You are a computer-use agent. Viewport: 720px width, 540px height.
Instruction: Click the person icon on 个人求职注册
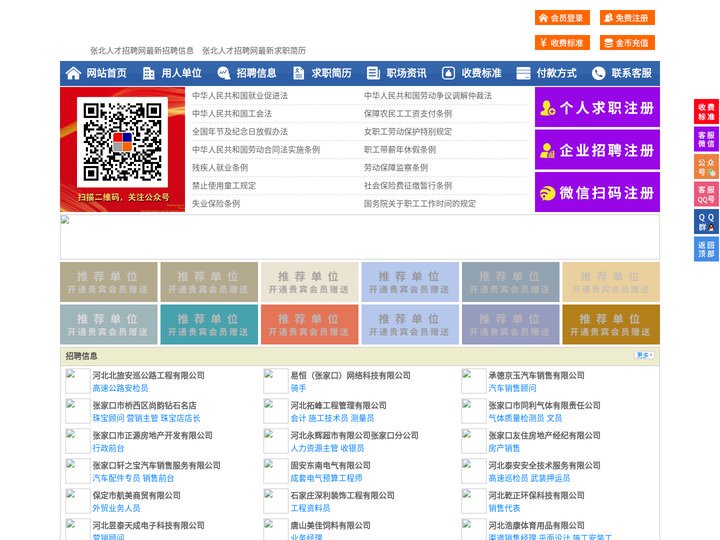[547, 108]
